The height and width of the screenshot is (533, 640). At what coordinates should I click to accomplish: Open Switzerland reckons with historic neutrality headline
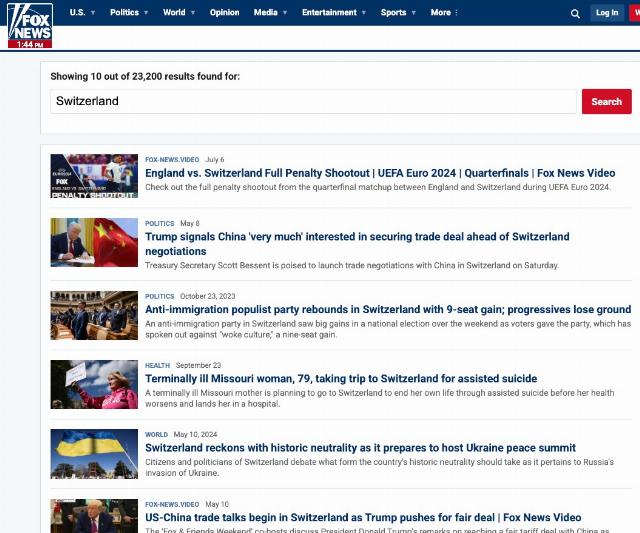click(x=360, y=448)
